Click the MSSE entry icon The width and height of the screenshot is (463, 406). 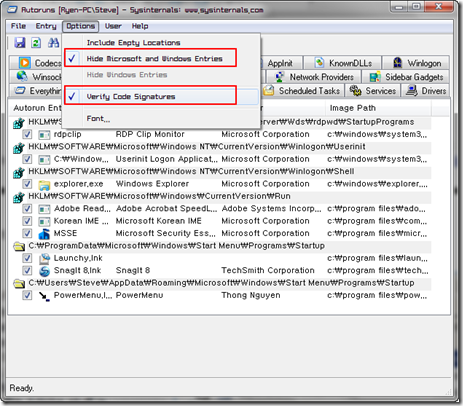point(44,234)
